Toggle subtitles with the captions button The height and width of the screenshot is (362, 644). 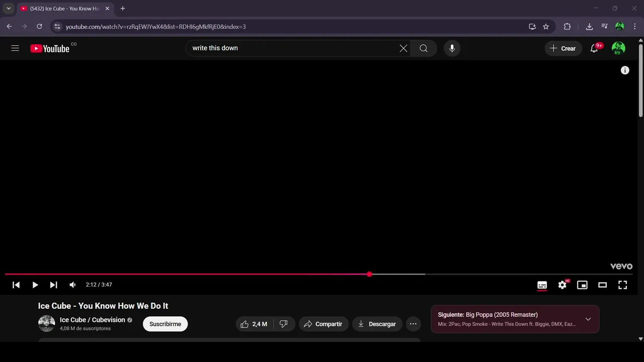click(x=542, y=285)
